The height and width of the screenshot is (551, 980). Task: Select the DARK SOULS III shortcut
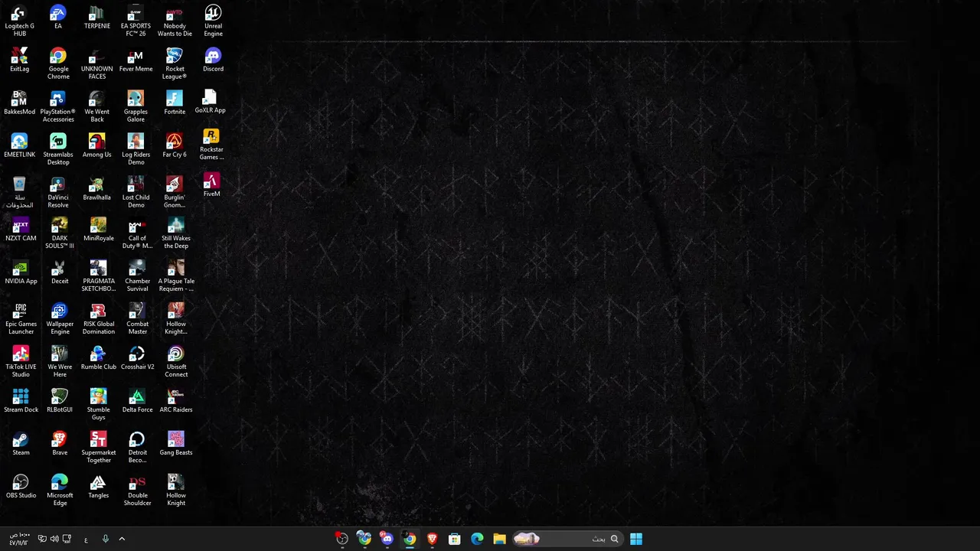click(60, 233)
